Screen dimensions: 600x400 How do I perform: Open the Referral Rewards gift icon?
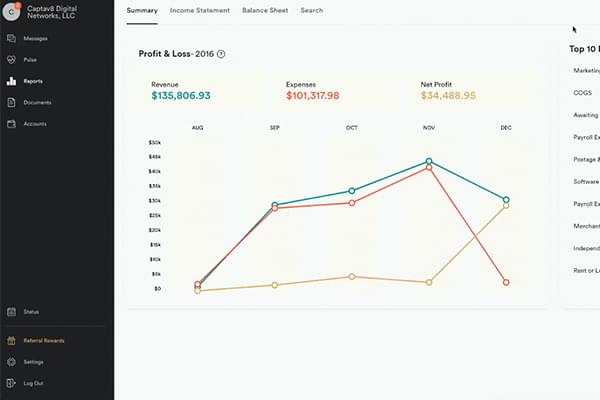[x=11, y=341]
